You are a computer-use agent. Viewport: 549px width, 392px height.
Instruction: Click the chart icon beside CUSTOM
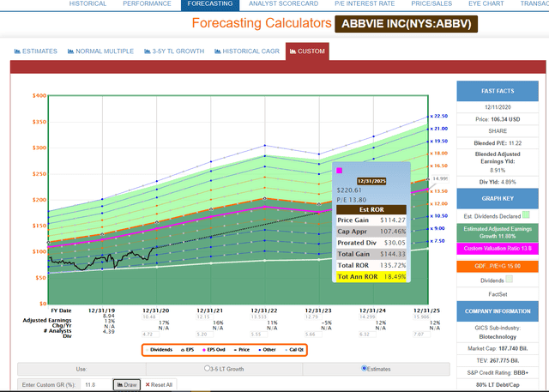293,51
